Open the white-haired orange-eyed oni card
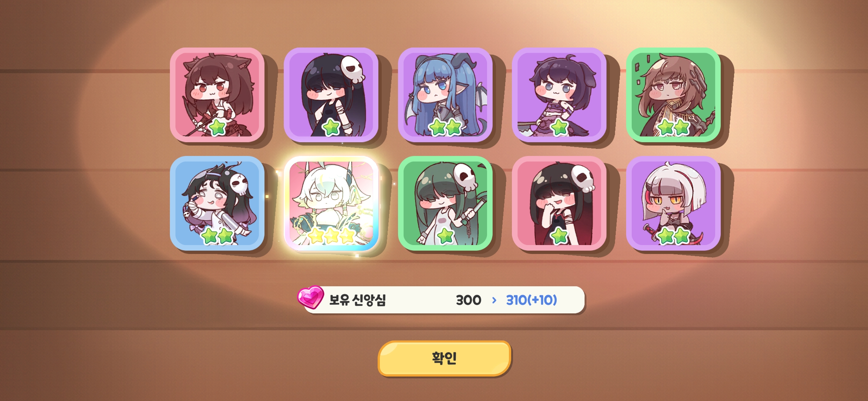Screen dimensions: 868x401 673,203
